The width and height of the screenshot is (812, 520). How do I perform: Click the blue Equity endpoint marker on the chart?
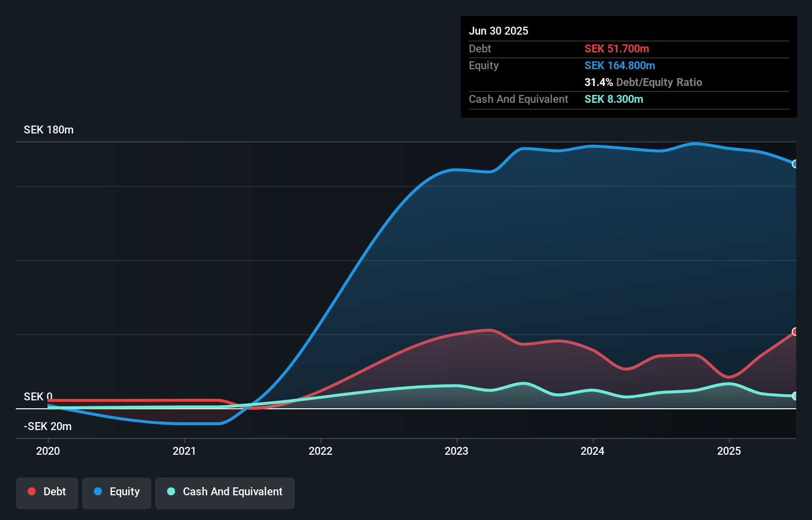pos(795,164)
